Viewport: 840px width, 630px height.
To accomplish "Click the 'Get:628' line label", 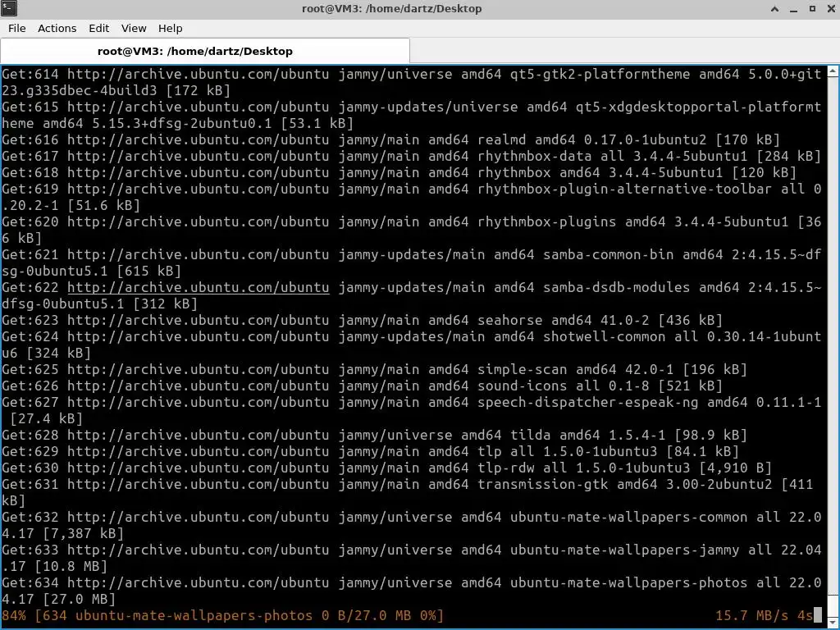I will (x=30, y=435).
